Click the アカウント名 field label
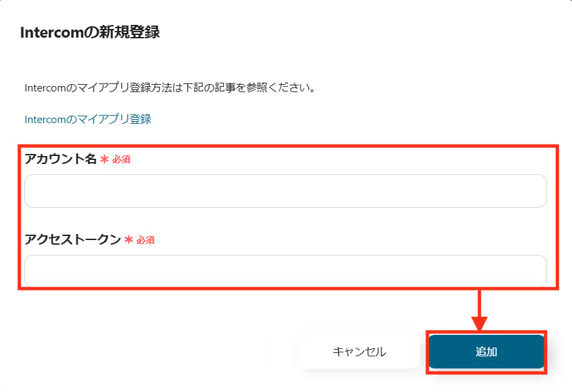Screen dimensions: 572x392 tap(60, 159)
